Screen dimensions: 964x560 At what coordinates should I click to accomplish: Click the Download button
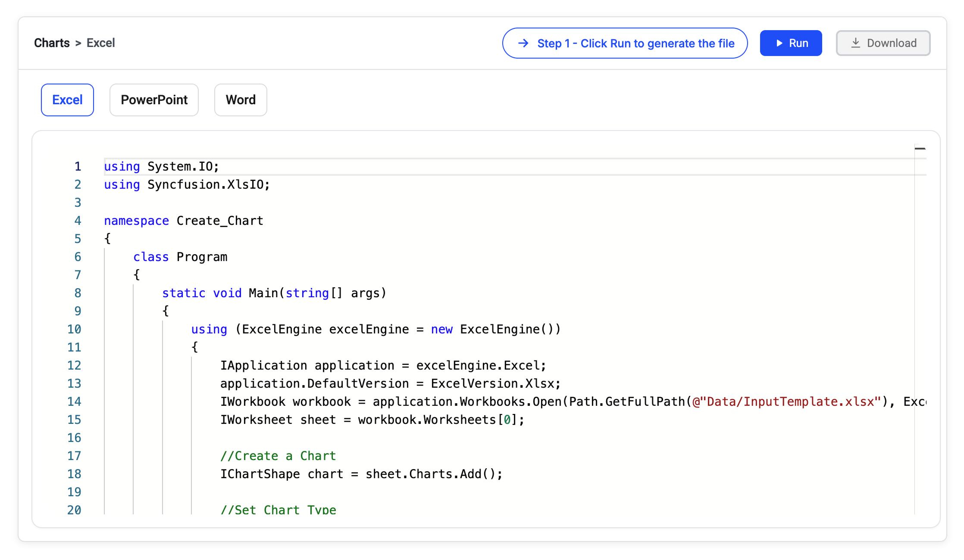pyautogui.click(x=883, y=43)
